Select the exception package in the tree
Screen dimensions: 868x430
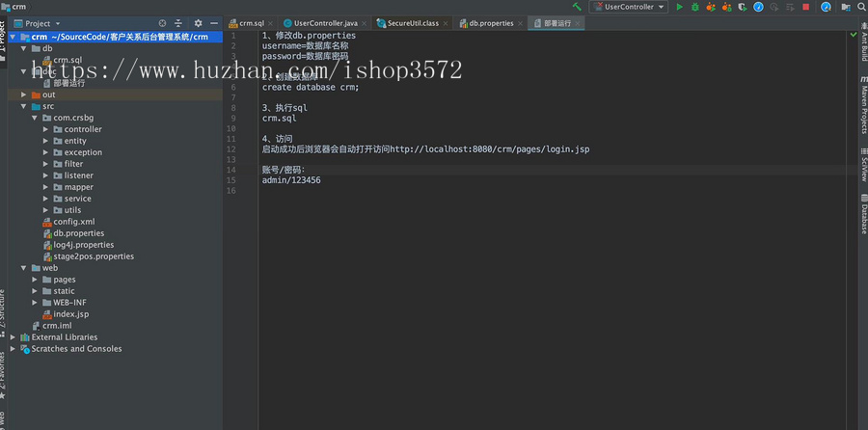[x=83, y=152]
